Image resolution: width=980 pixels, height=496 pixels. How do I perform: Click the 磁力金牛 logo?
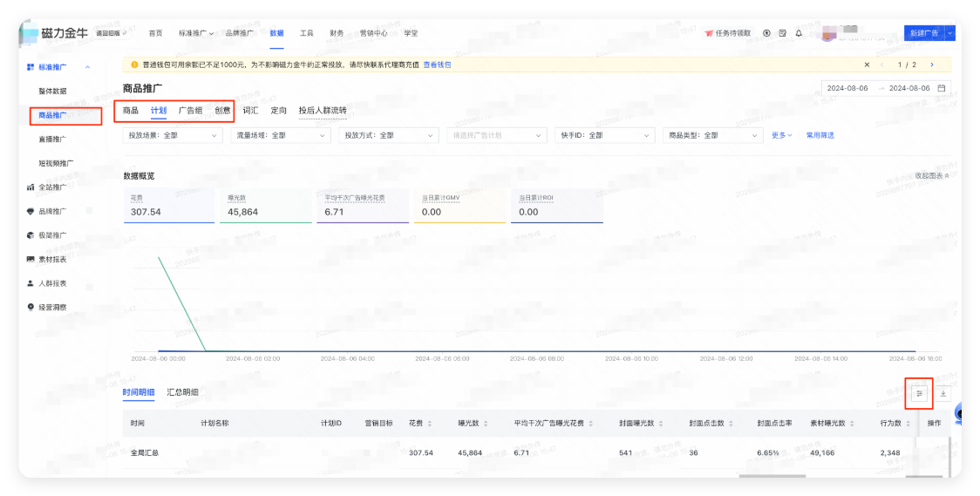coord(55,33)
